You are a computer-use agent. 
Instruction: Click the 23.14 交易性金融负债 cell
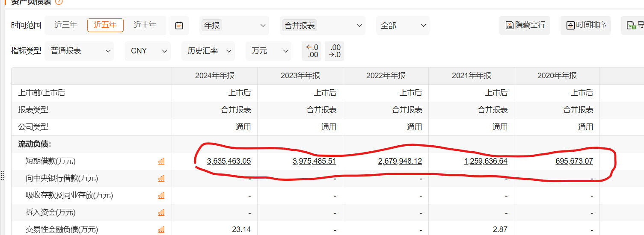pos(241,230)
